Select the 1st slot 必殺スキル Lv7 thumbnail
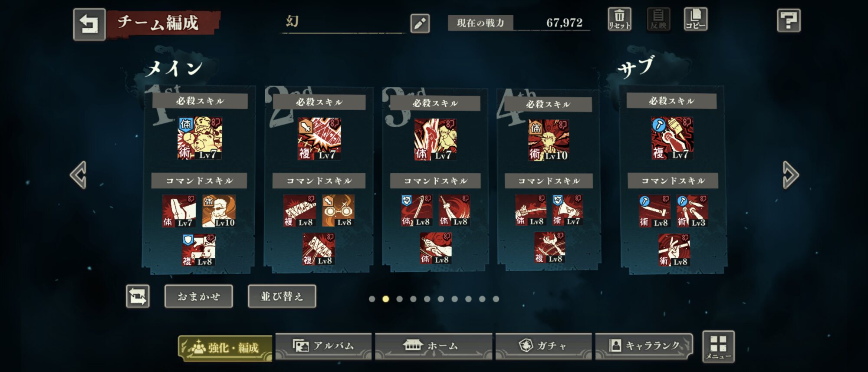The width and height of the screenshot is (868, 372). coord(200,138)
